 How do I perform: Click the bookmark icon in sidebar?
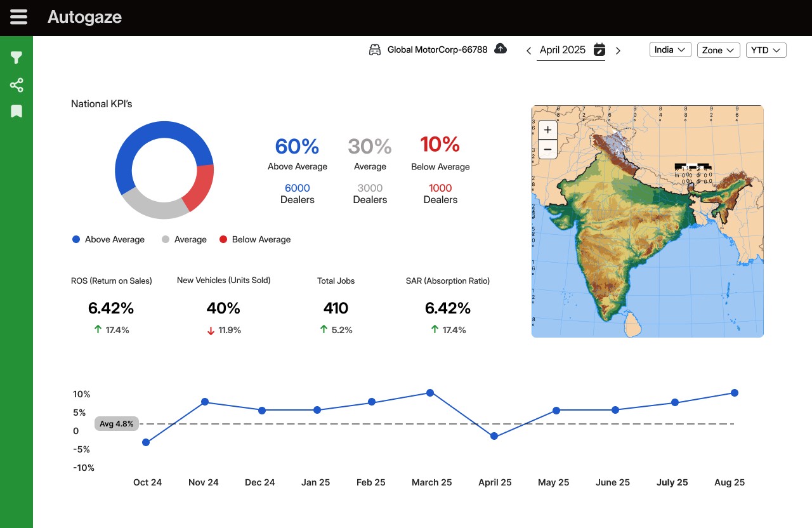tap(16, 112)
